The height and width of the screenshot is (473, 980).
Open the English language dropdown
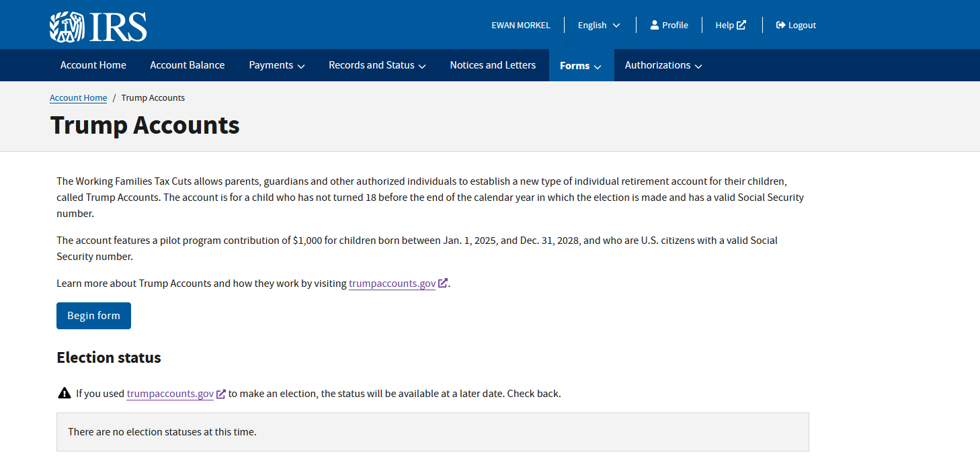(x=599, y=25)
